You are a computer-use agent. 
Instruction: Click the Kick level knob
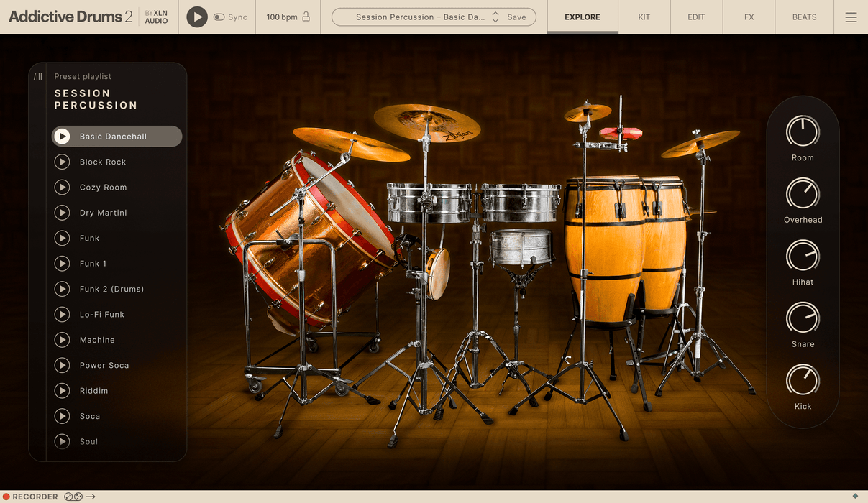coord(803,380)
